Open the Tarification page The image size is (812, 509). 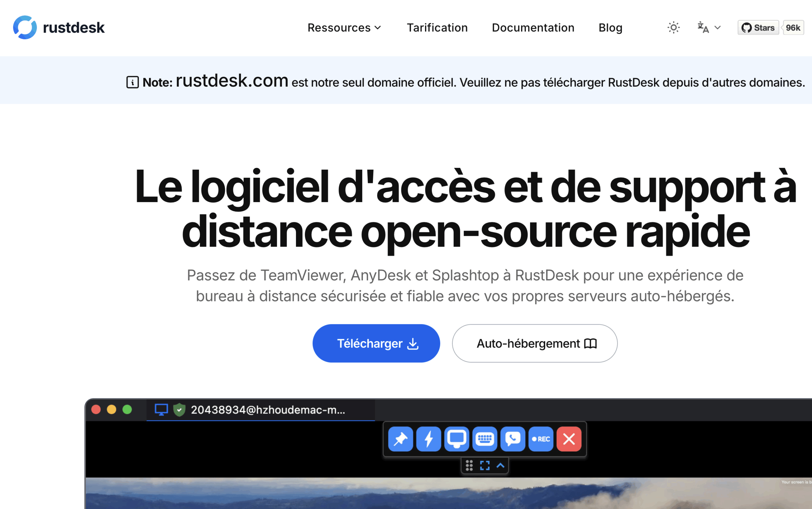tap(437, 28)
